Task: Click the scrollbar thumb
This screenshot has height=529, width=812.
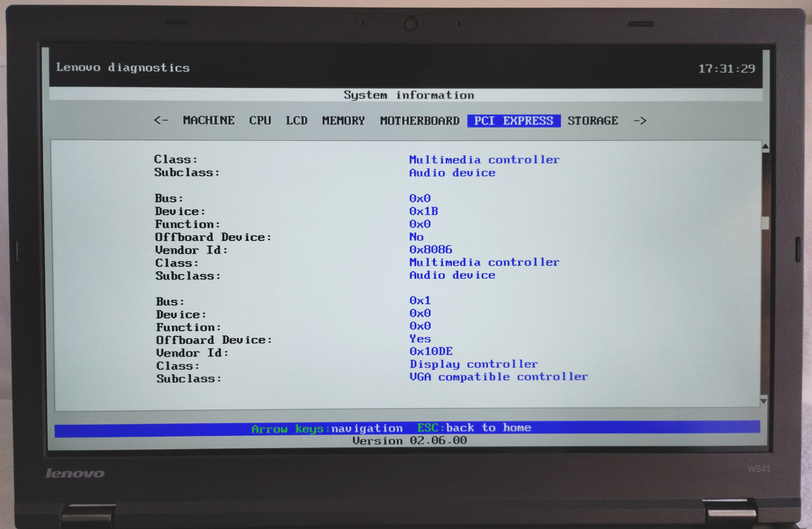Action: 765,223
